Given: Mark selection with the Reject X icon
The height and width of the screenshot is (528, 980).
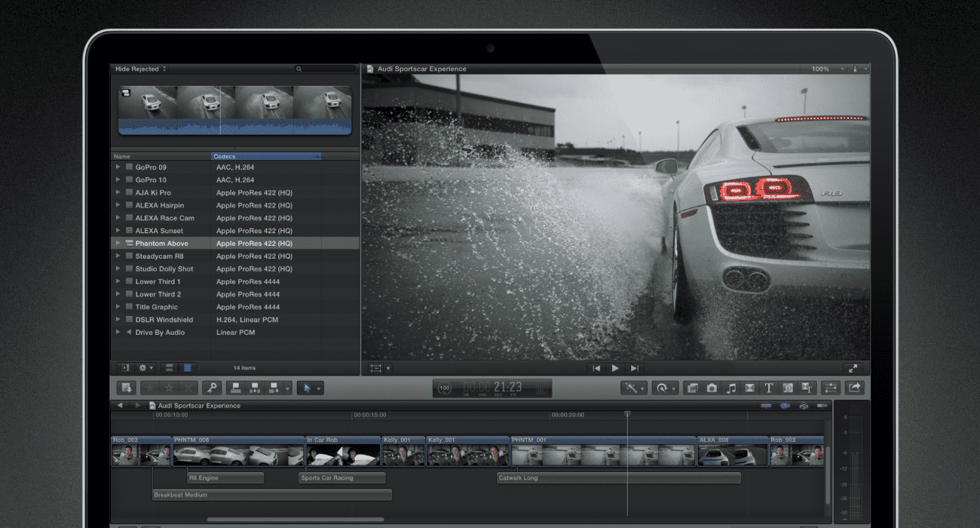Looking at the screenshot, I should (188, 388).
